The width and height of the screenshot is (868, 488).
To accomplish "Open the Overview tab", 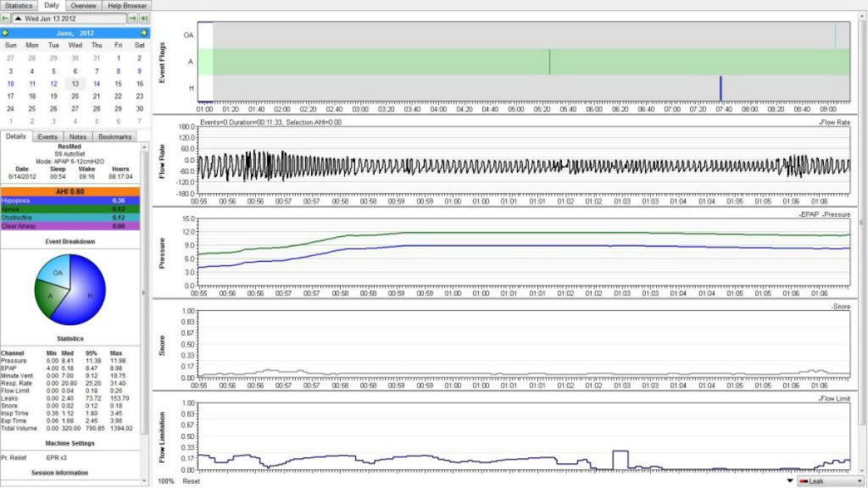I will click(x=83, y=5).
